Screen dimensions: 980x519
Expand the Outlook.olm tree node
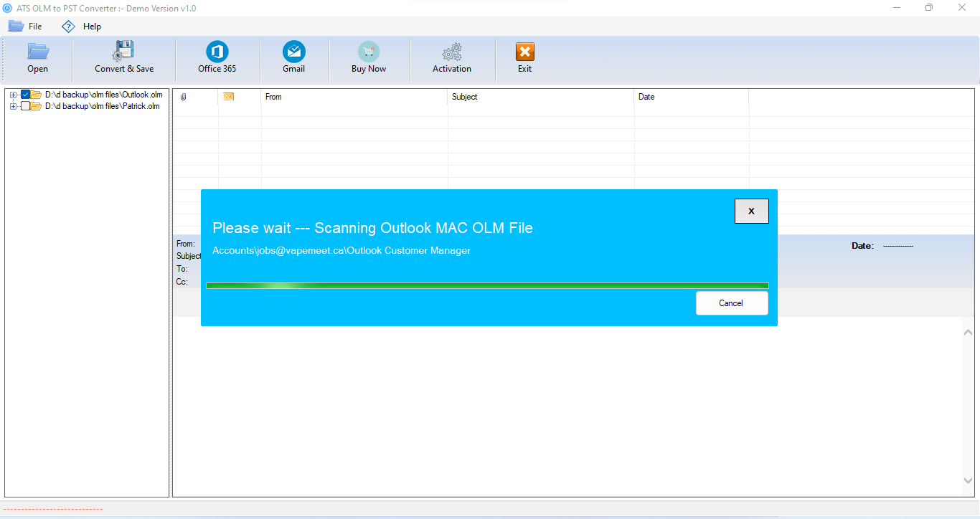13,95
